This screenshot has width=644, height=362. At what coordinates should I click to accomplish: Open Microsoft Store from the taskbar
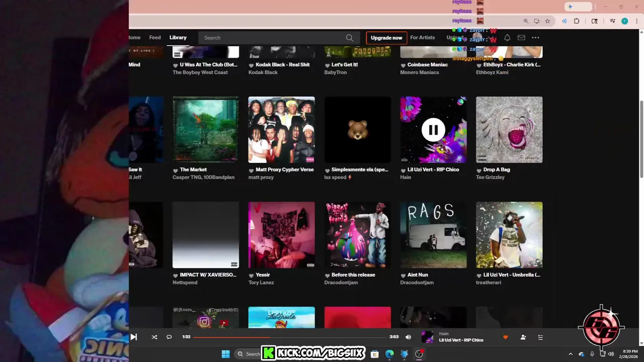pyautogui.click(x=374, y=354)
